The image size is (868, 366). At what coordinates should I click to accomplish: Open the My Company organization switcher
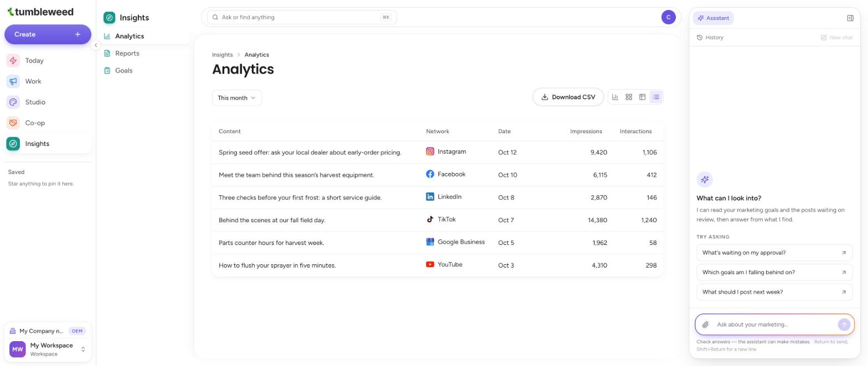pos(48,331)
